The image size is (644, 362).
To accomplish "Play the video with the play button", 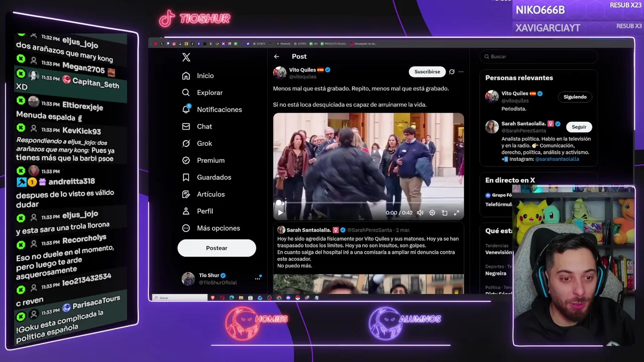I will (x=280, y=213).
